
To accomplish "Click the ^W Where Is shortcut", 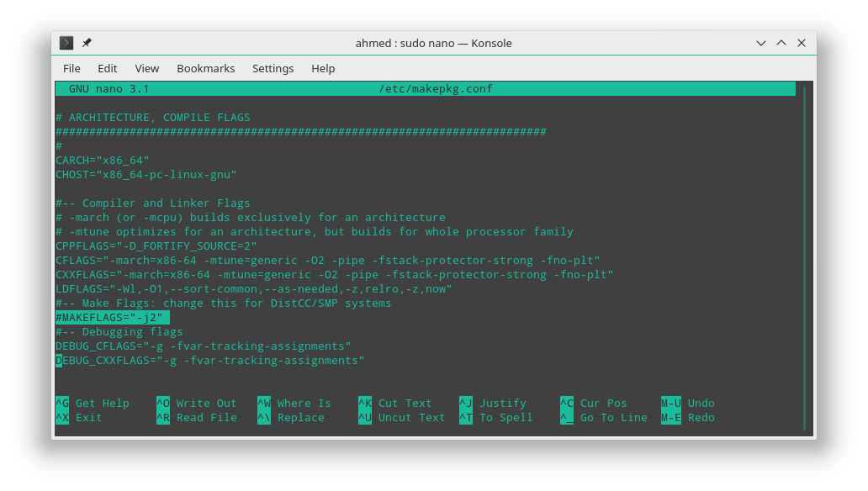I will (x=294, y=404).
